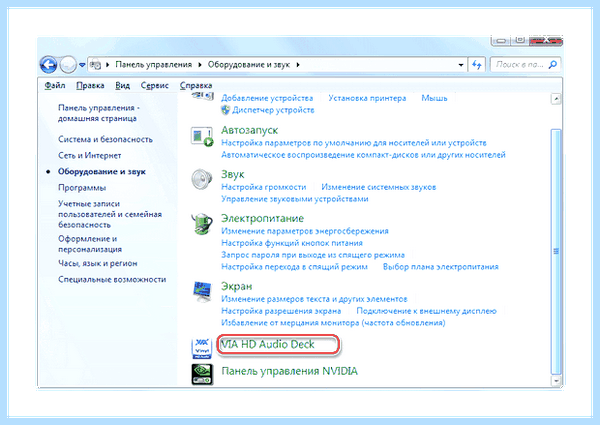600x425 pixels.
Task: Click the scrollbar up arrow
Action: [x=556, y=99]
